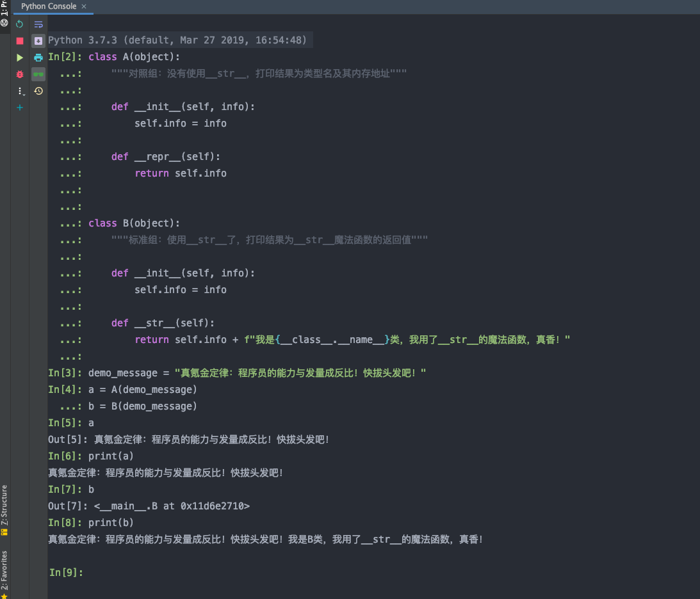Toggle soft-wrap for console output
The image size is (700, 599).
[x=38, y=24]
